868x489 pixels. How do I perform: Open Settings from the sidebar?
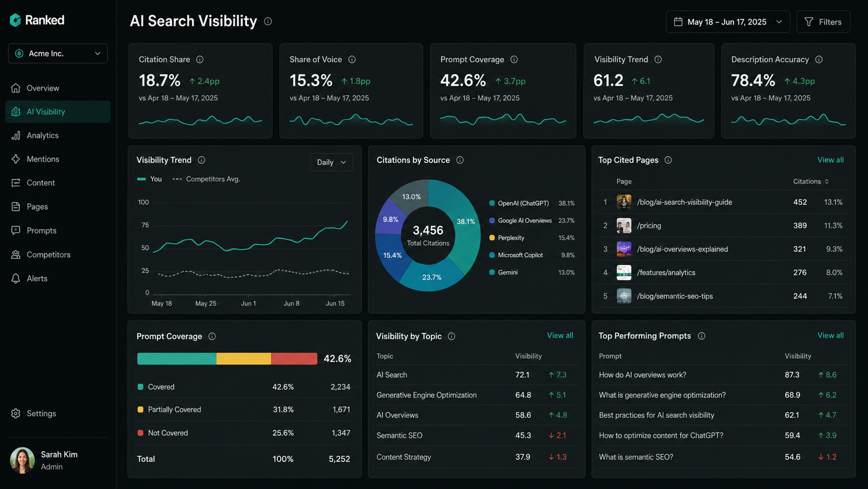pos(58,414)
